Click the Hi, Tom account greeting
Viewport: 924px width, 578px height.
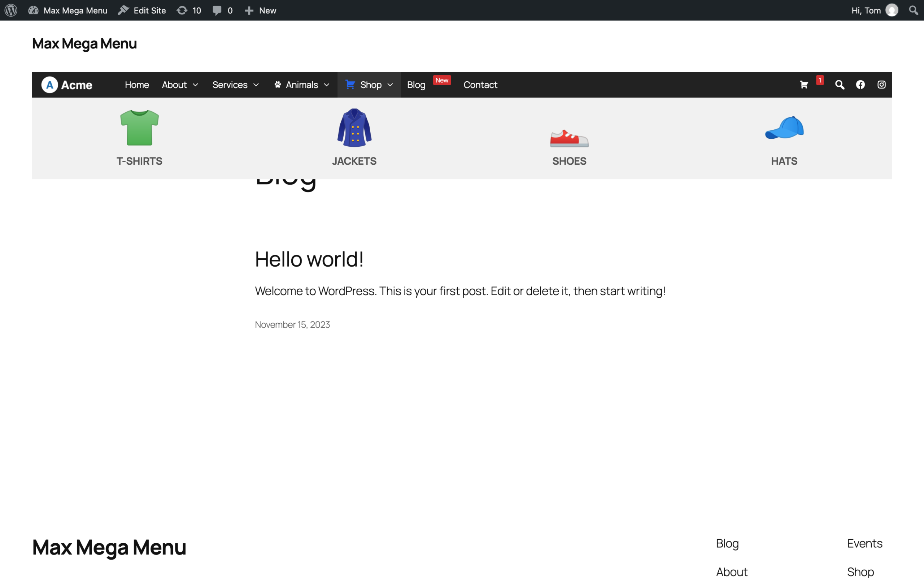pyautogui.click(x=866, y=10)
